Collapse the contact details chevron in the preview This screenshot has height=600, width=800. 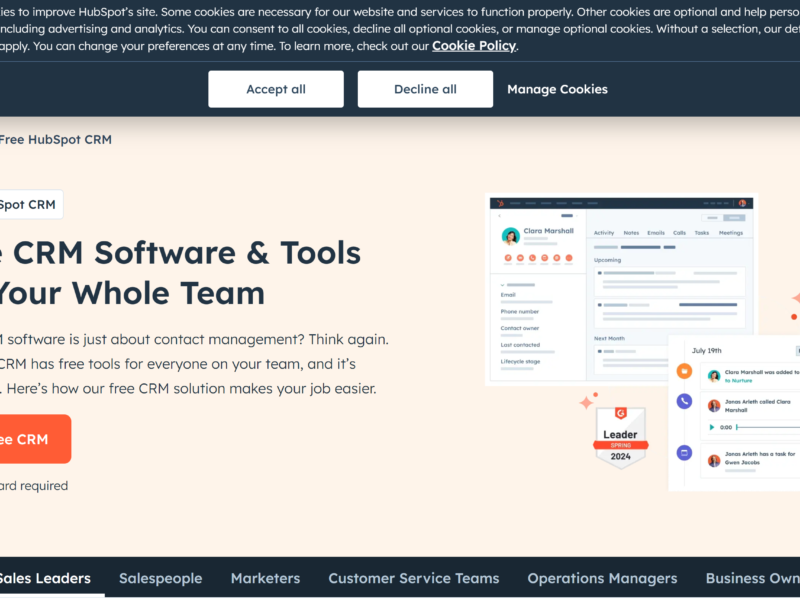502,285
